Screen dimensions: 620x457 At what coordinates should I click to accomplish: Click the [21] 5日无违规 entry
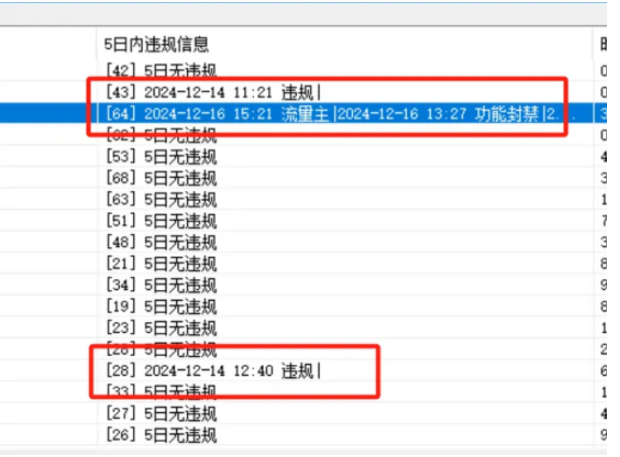(160, 264)
